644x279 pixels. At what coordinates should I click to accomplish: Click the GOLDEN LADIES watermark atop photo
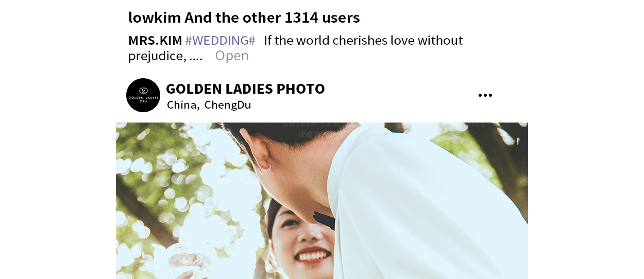coord(315,124)
